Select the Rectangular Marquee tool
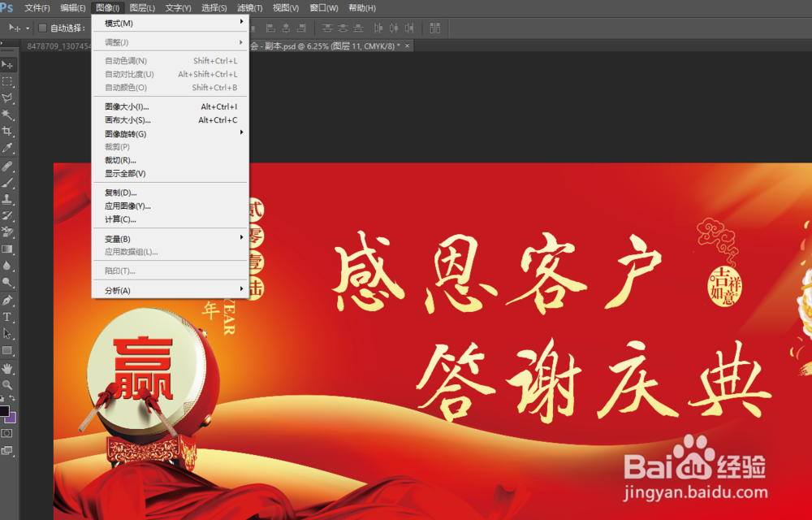812x520 pixels. (7, 81)
